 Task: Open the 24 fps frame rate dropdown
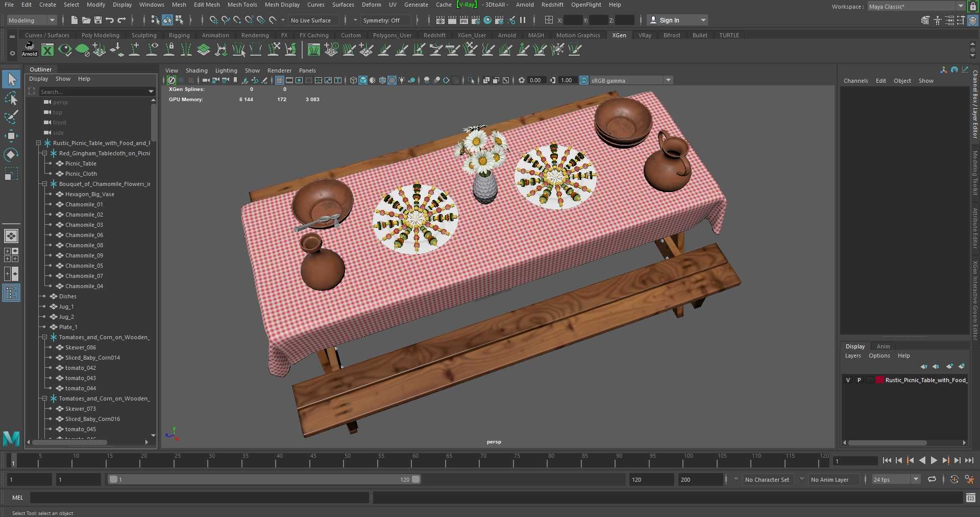click(x=896, y=480)
